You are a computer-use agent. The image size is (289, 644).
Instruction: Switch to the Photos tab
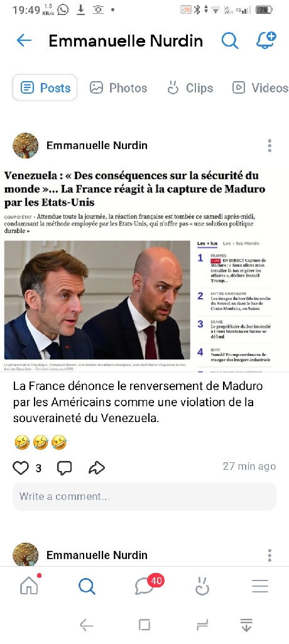(x=118, y=87)
